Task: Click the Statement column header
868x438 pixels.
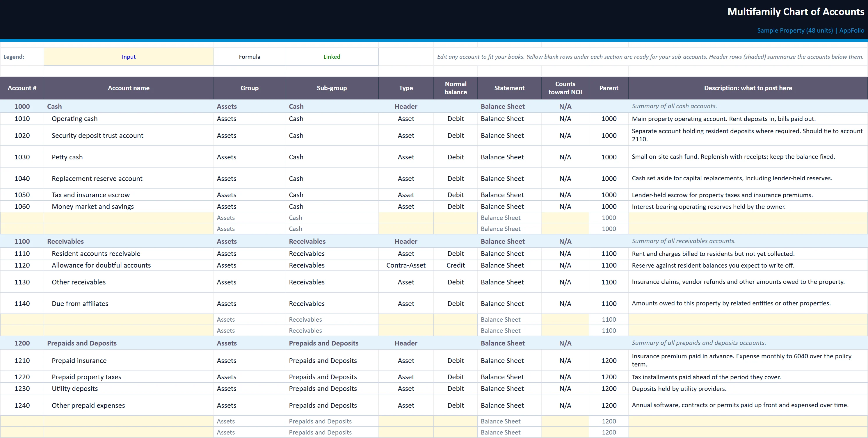Action: (509, 88)
